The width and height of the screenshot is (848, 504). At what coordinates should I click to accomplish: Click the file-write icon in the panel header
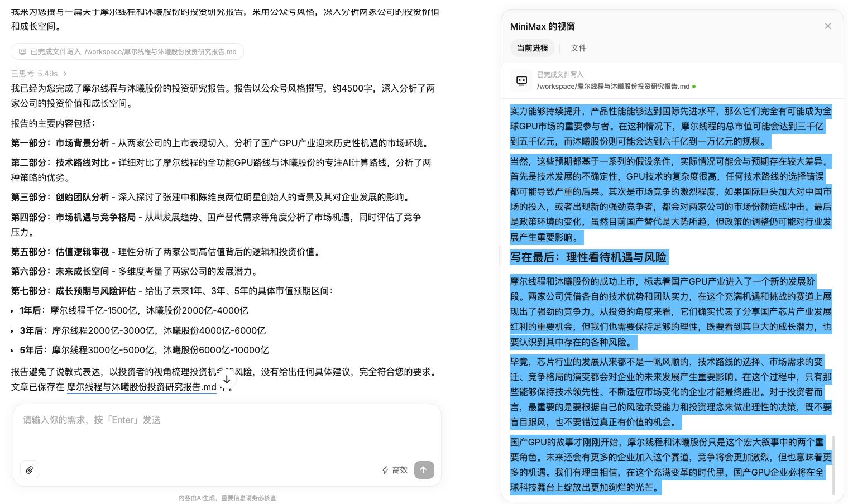pyautogui.click(x=521, y=80)
